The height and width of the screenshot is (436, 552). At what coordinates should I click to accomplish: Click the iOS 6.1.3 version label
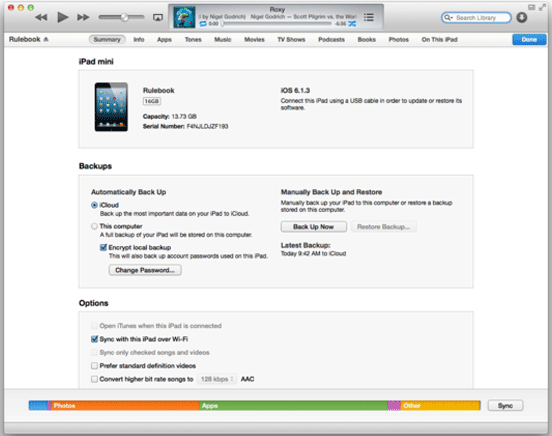[x=295, y=91]
